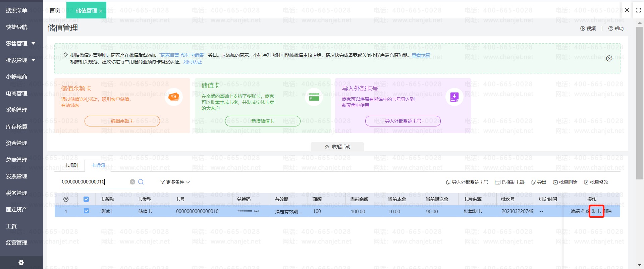Open 视频 video tutorial

tap(588, 29)
